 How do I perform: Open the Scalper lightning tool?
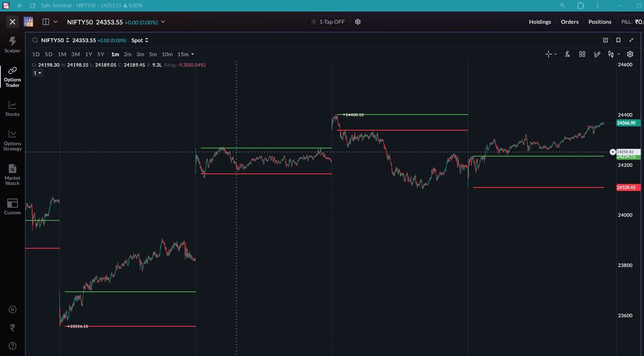pyautogui.click(x=12, y=45)
